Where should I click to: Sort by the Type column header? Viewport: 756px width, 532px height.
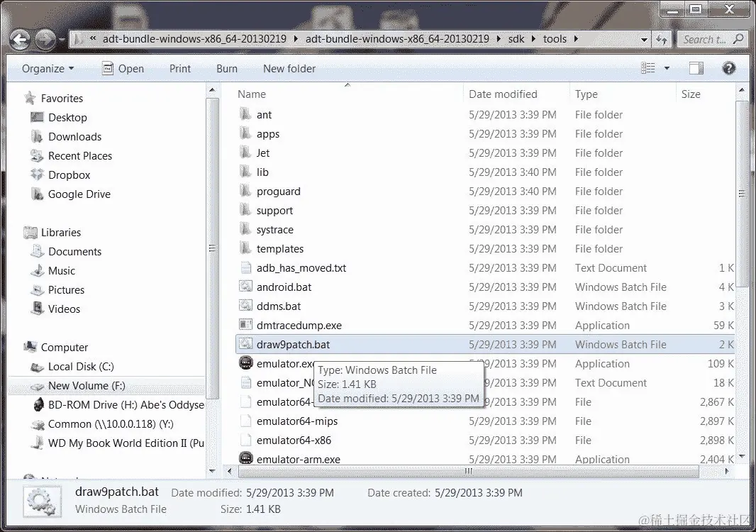[586, 94]
